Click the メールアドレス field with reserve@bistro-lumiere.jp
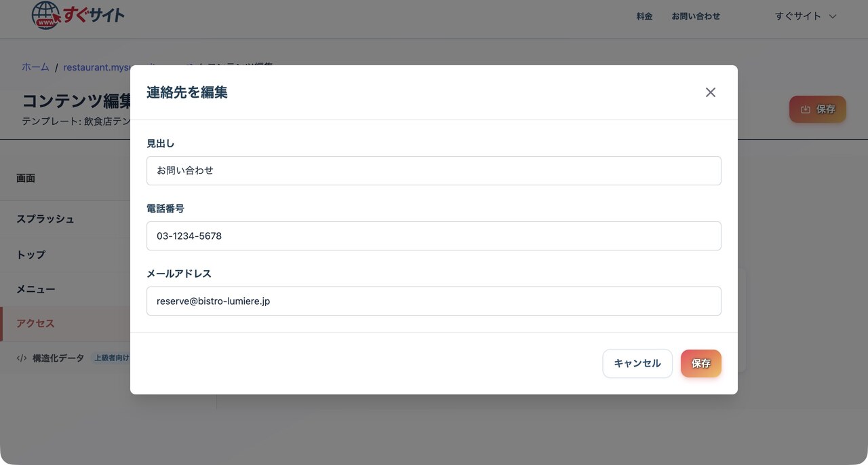 pyautogui.click(x=434, y=301)
